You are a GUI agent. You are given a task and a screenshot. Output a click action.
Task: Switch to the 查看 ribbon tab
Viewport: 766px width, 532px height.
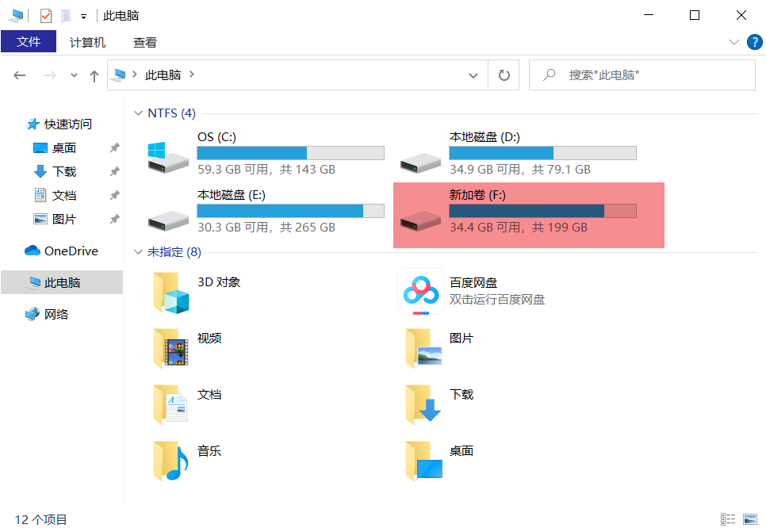click(144, 41)
